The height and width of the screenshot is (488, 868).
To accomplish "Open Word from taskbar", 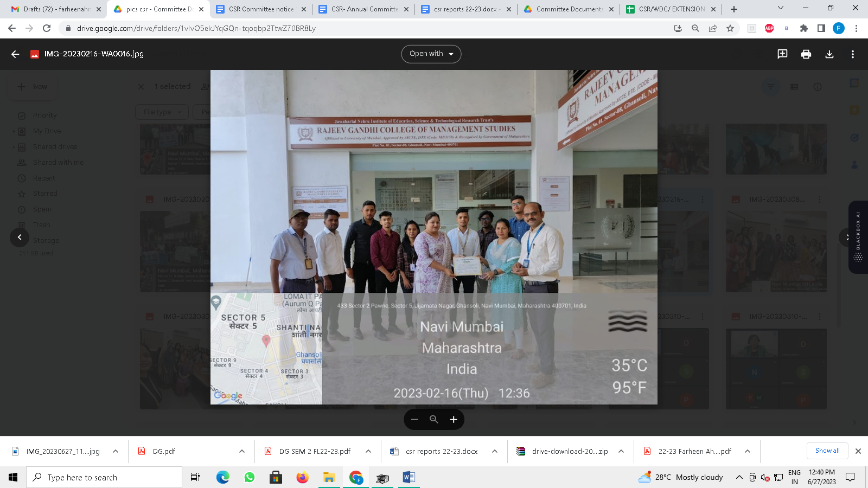I will click(409, 477).
